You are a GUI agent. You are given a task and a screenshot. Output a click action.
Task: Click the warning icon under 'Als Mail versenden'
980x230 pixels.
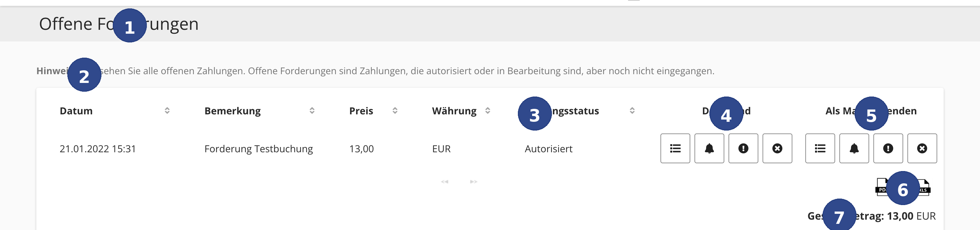coord(888,148)
